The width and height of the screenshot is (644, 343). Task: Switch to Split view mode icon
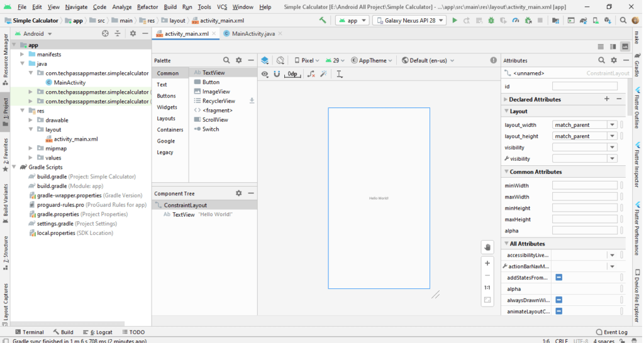[x=613, y=46]
